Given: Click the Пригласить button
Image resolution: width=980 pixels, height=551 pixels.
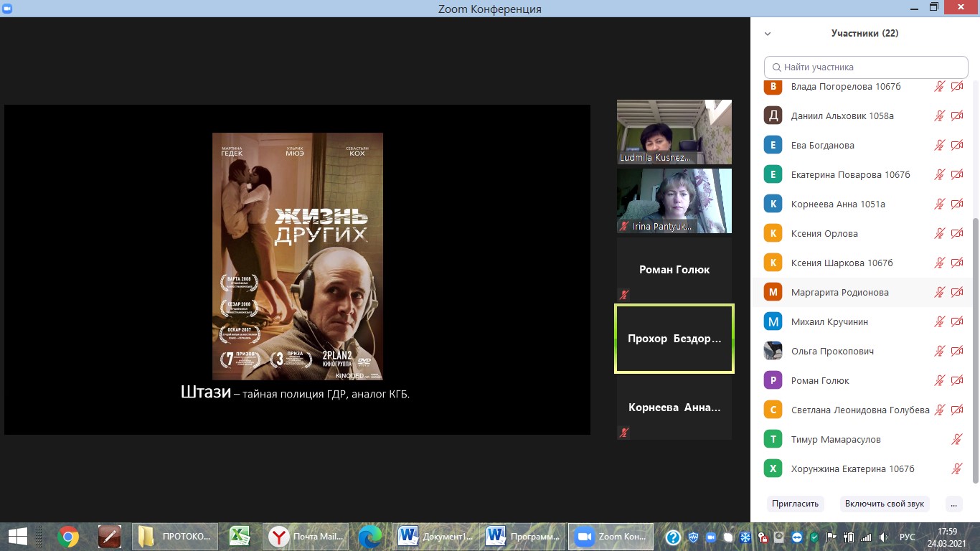Looking at the screenshot, I should 795,504.
